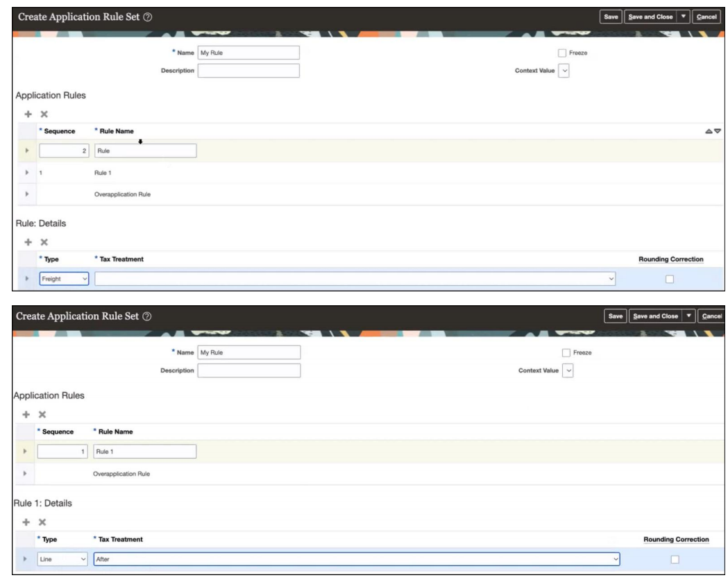Toggle Rounding Correction for the Freight row

669,279
